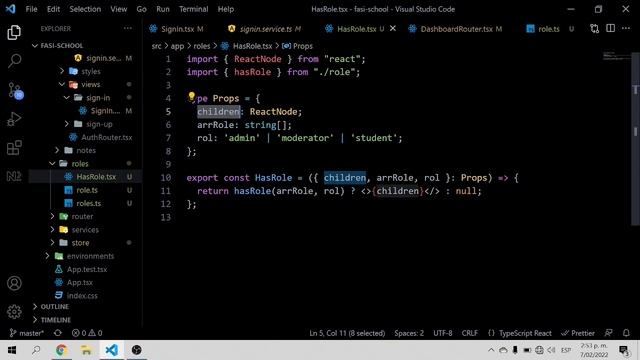
Task: Open the Source Control view
Action: click(x=15, y=90)
